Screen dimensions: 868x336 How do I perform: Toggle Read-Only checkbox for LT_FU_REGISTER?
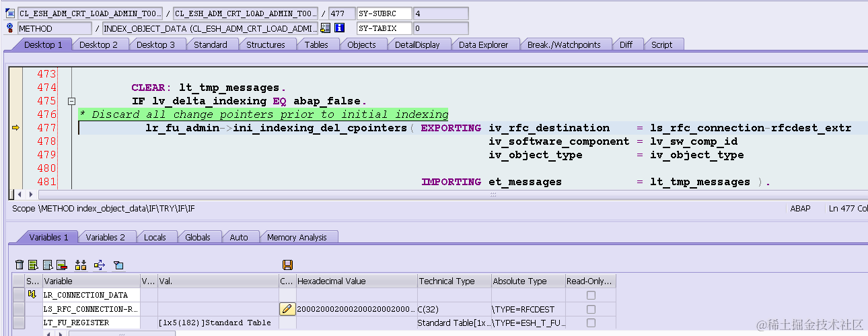tap(591, 323)
